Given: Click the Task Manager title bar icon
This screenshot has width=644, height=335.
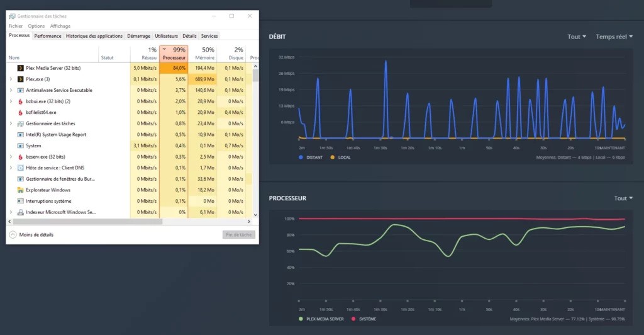Looking at the screenshot, I should [x=12, y=16].
